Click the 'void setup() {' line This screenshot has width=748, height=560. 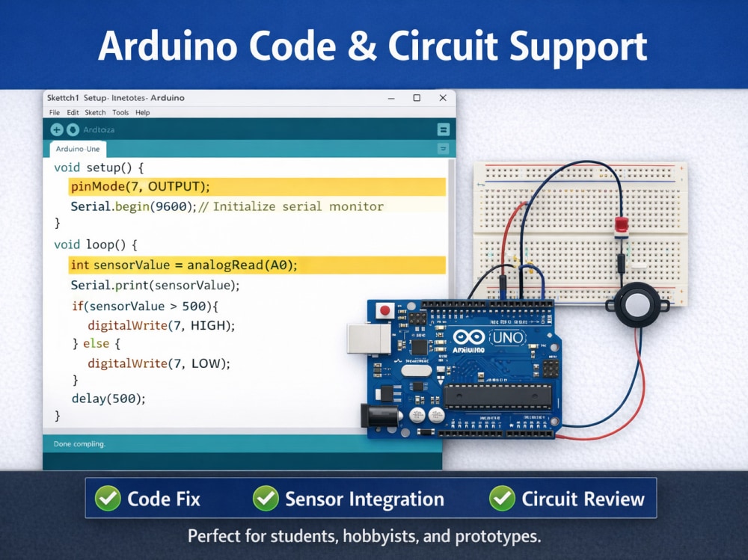point(99,167)
